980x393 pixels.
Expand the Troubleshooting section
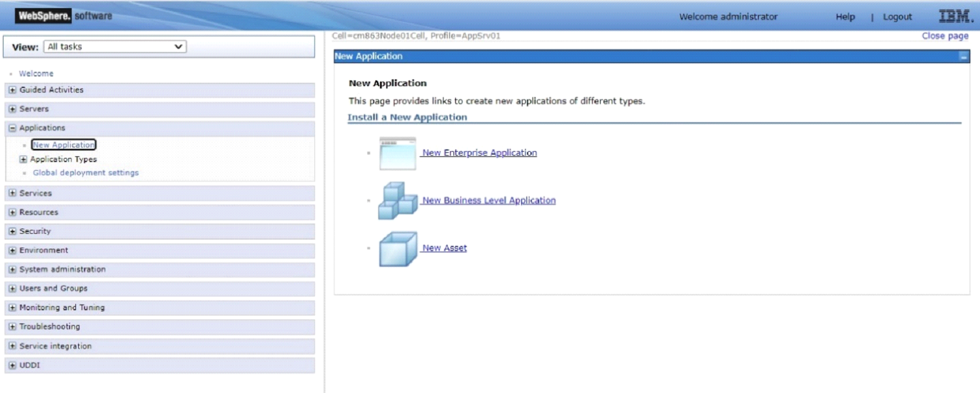tap(12, 327)
